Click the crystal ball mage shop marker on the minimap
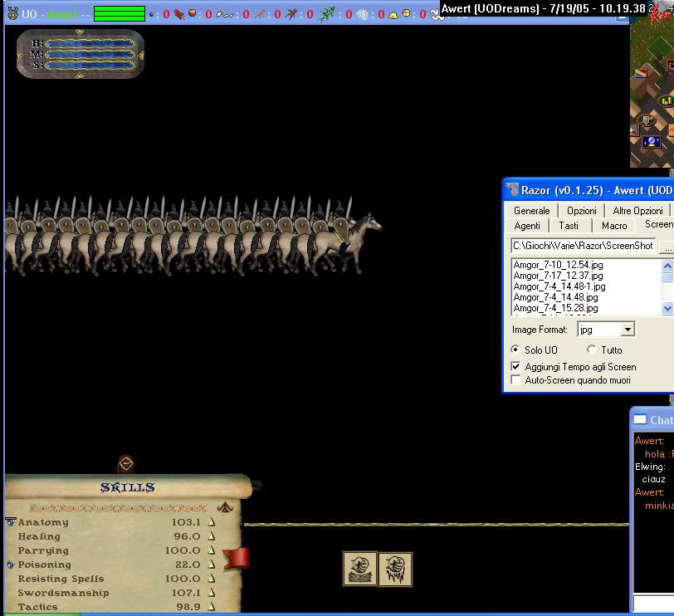This screenshot has height=616, width=674. (651, 141)
